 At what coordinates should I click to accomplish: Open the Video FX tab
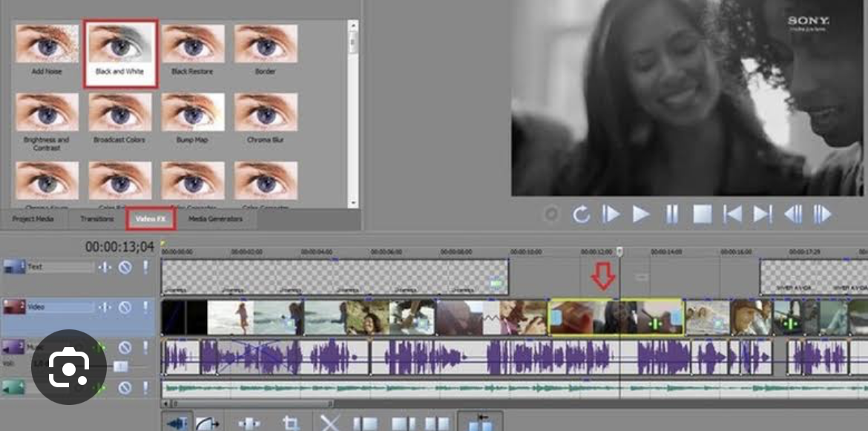151,219
